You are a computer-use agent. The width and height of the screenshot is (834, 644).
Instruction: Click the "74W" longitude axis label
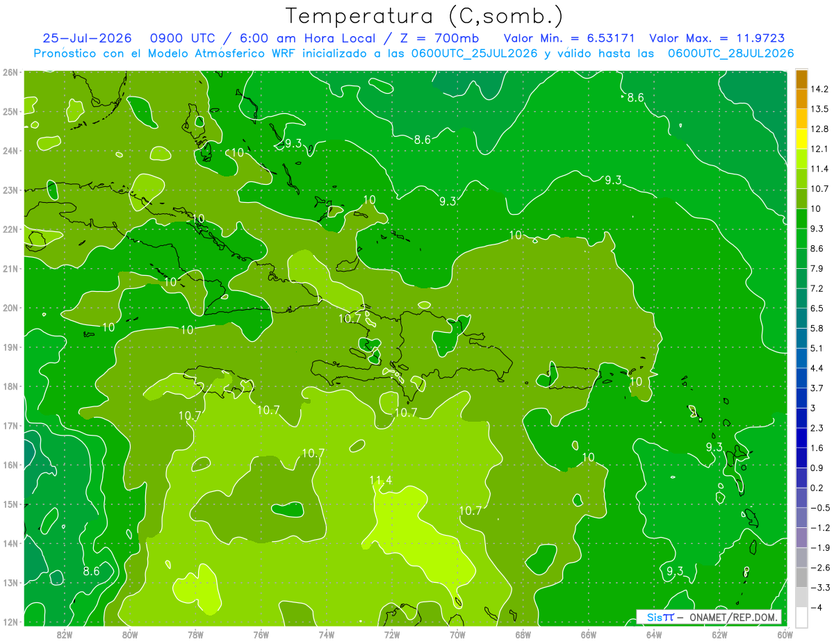point(327,635)
